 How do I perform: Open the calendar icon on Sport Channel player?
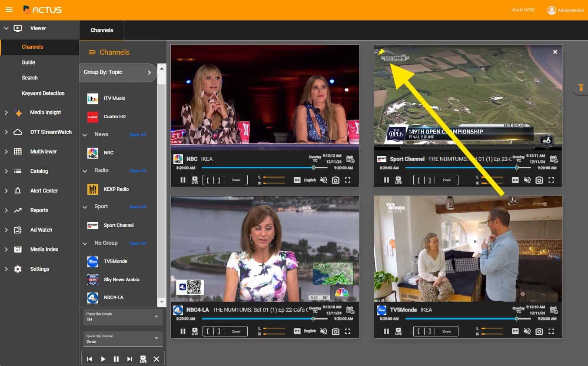554,159
